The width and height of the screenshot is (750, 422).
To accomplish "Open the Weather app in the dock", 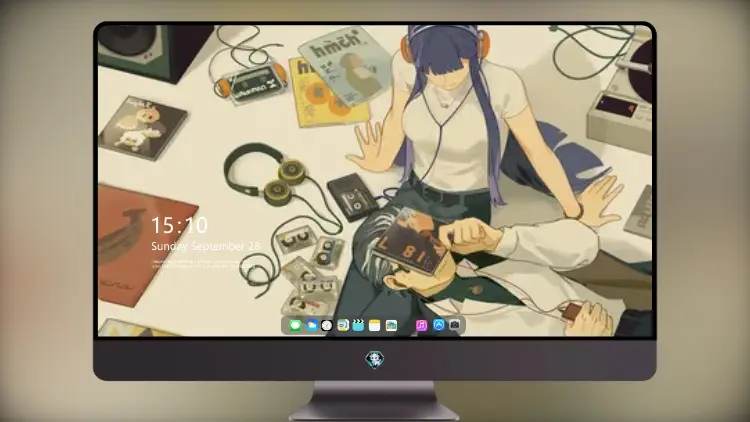I will [311, 326].
